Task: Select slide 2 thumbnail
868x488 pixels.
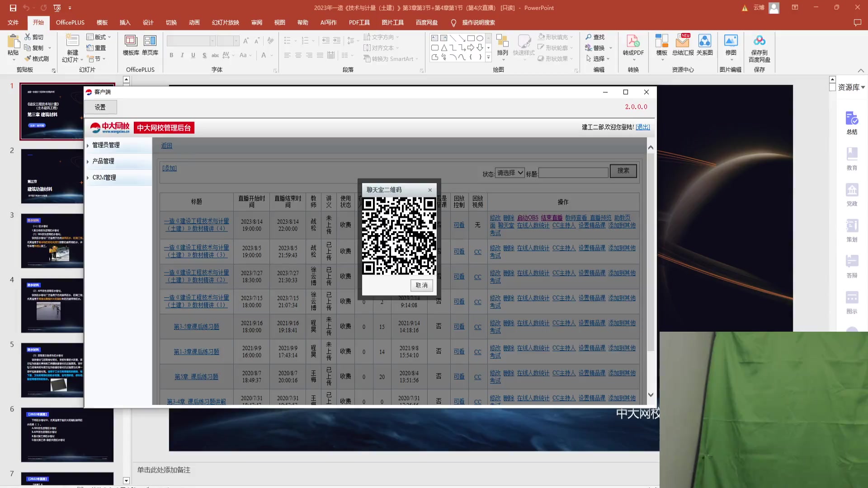Action: click(67, 176)
